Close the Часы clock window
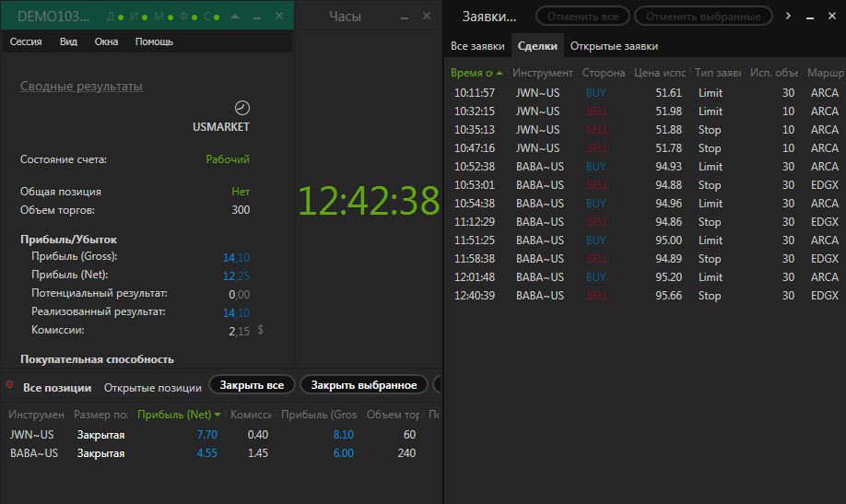The image size is (846, 504). [427, 17]
